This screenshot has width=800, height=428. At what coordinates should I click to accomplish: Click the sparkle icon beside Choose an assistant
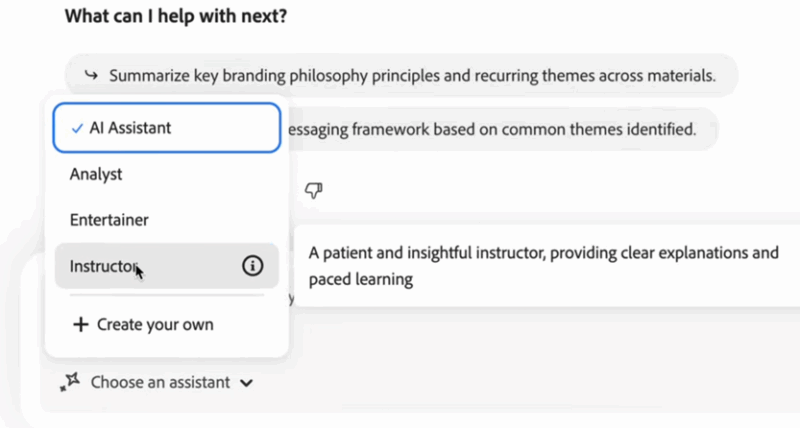pyautogui.click(x=71, y=382)
